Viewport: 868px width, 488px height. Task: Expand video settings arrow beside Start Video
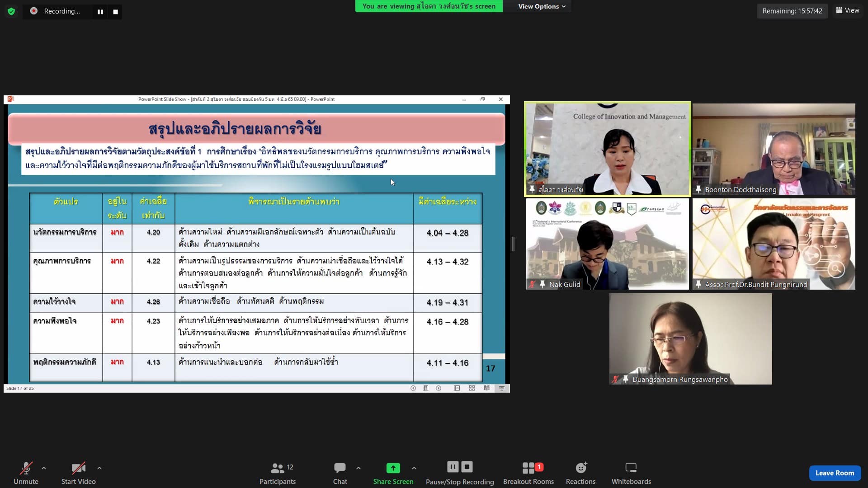tap(99, 468)
